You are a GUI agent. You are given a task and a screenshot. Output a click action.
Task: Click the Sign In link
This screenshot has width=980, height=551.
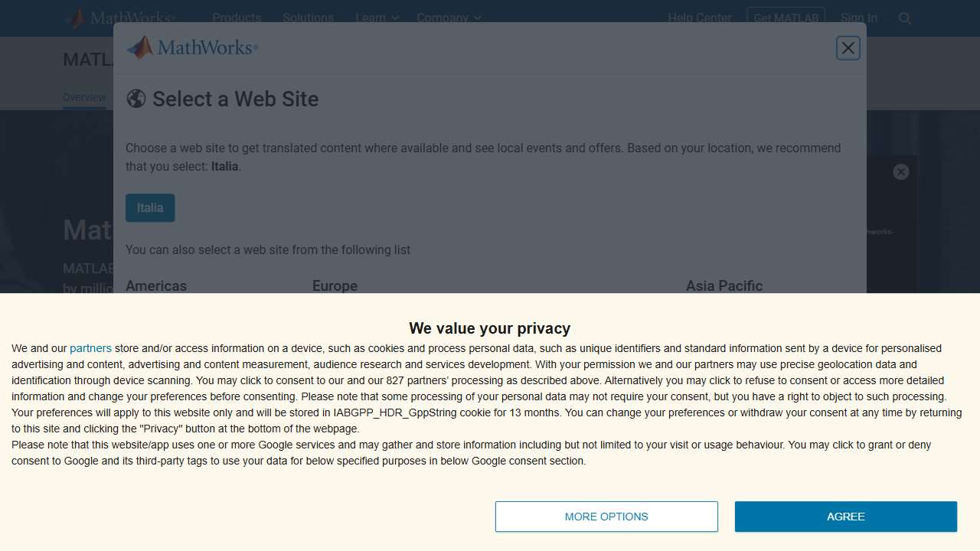point(858,18)
